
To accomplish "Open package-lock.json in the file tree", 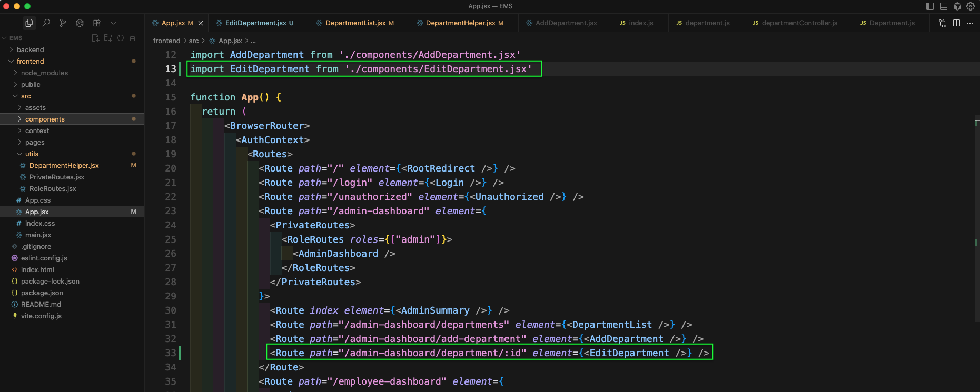I will pyautogui.click(x=72, y=281).
